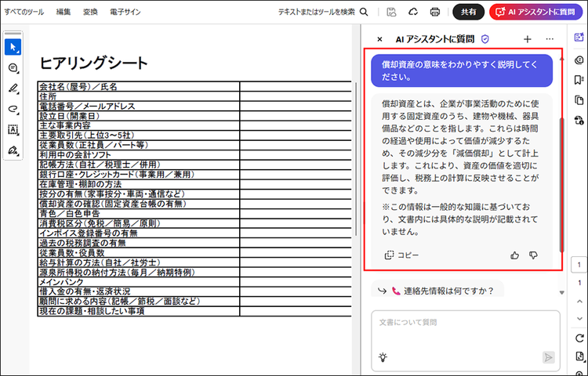The width and height of the screenshot is (588, 376).
Task: Open the すべてのツール menu
Action: pyautogui.click(x=24, y=12)
